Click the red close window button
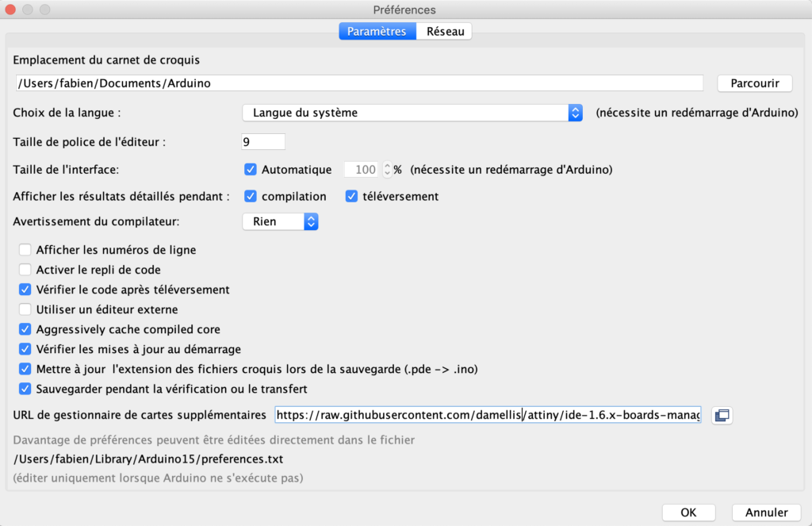 point(11,10)
